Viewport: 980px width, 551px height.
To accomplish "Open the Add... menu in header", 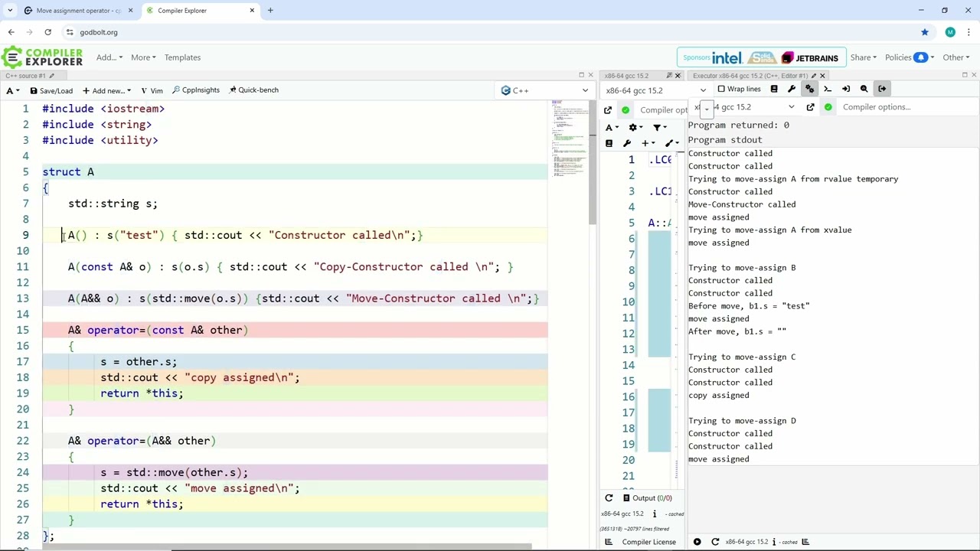I will (109, 57).
